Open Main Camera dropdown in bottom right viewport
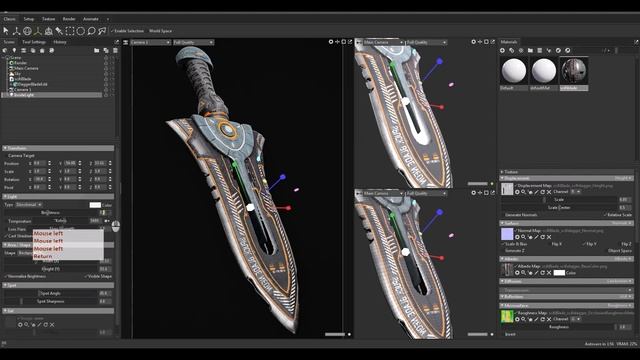 (x=383, y=193)
